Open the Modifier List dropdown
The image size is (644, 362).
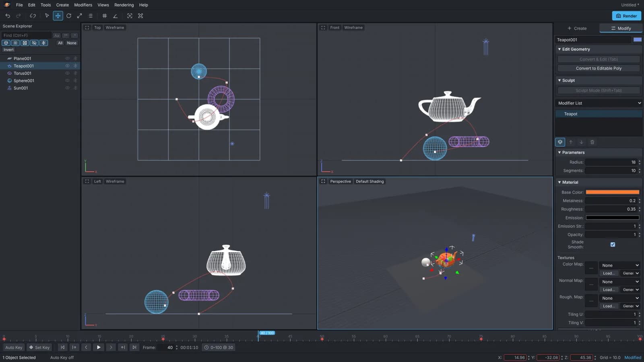599,103
